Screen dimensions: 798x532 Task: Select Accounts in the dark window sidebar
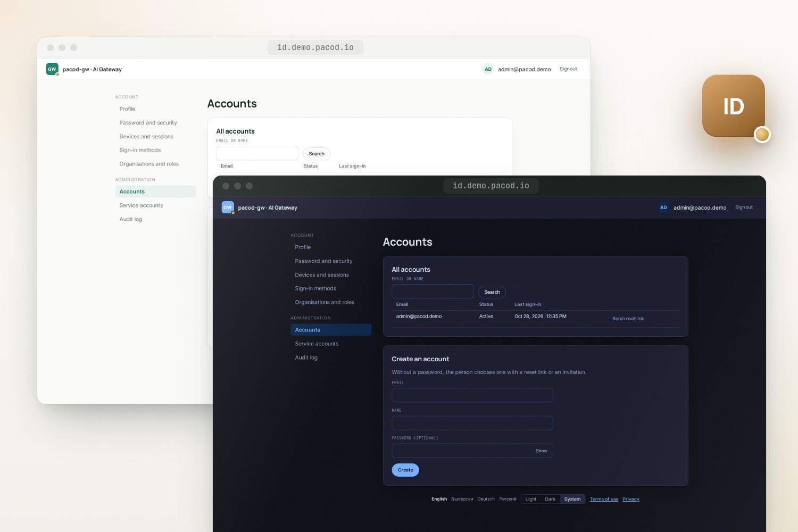point(331,330)
